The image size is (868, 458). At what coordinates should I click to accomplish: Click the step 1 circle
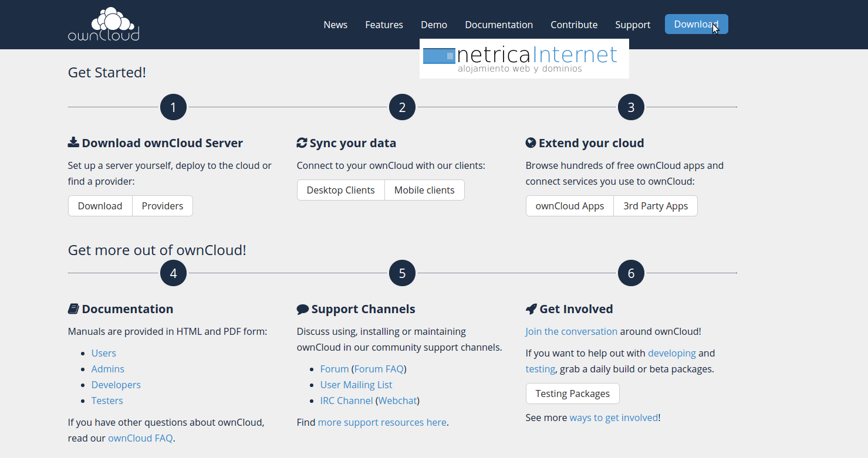tap(173, 107)
